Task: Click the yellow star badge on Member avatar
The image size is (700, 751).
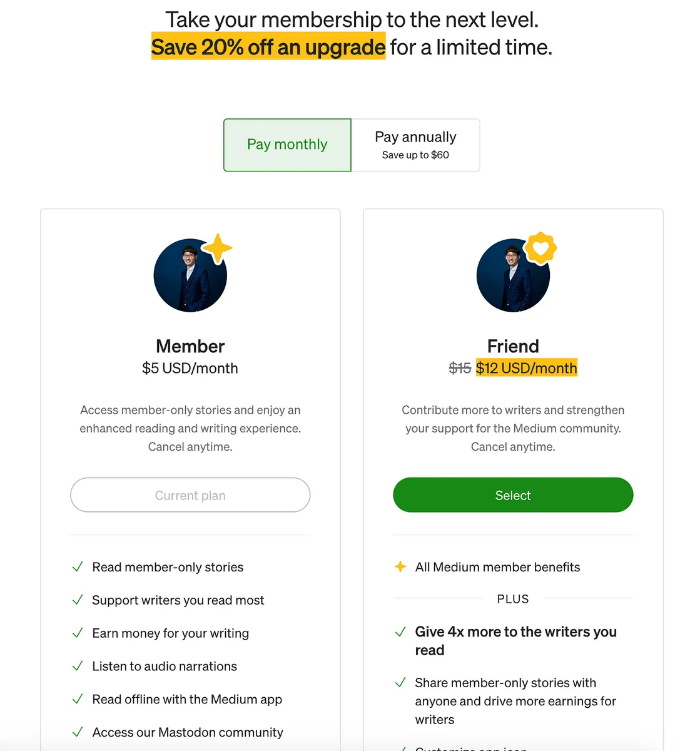Action: pos(218,248)
